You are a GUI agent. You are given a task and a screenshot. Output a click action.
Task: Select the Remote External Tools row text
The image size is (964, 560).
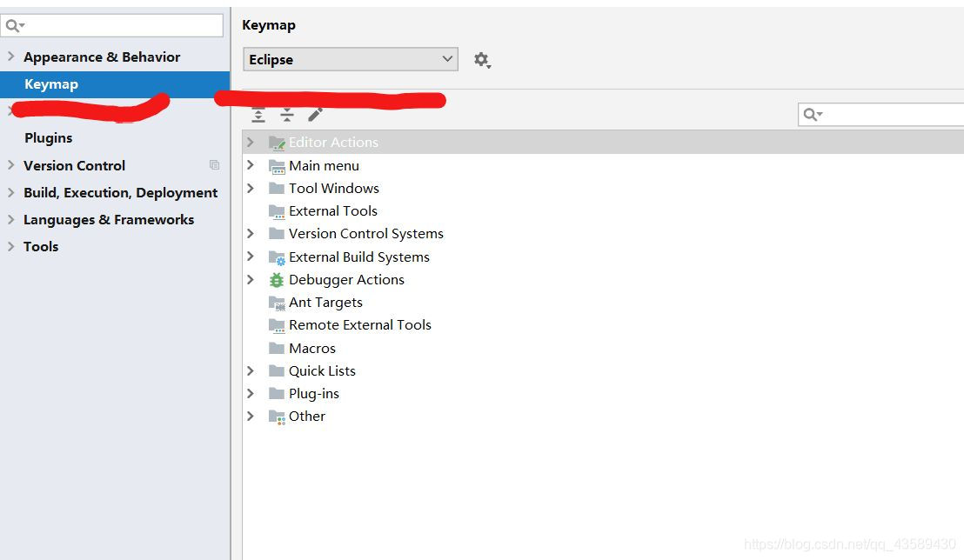point(359,324)
